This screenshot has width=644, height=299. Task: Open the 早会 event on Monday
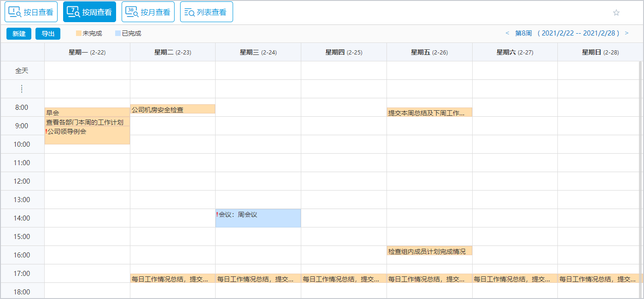click(x=87, y=113)
